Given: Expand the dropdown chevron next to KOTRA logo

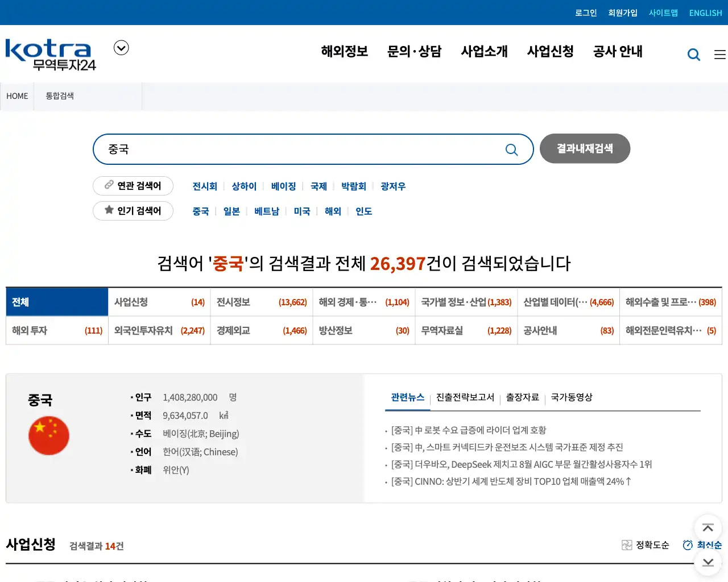Looking at the screenshot, I should point(121,48).
